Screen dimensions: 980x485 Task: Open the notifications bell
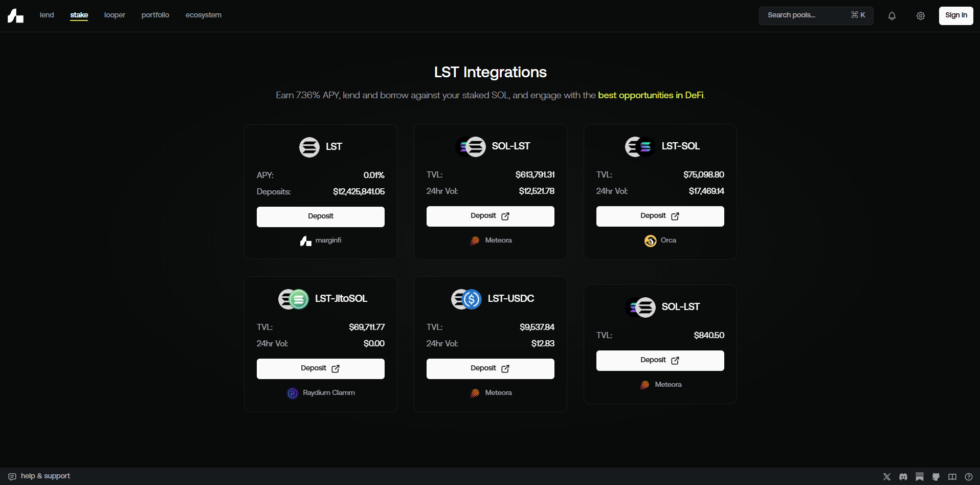tap(892, 16)
